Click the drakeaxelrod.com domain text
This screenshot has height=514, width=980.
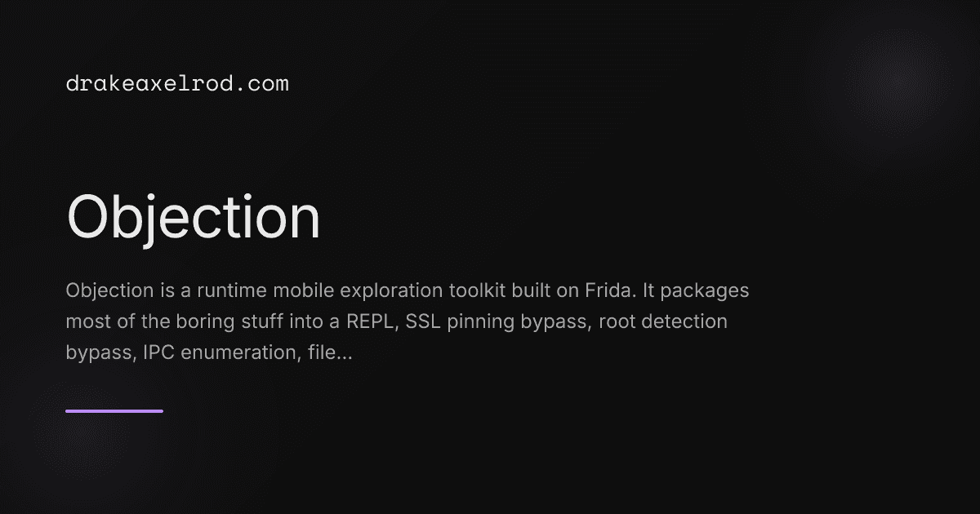pos(177,83)
